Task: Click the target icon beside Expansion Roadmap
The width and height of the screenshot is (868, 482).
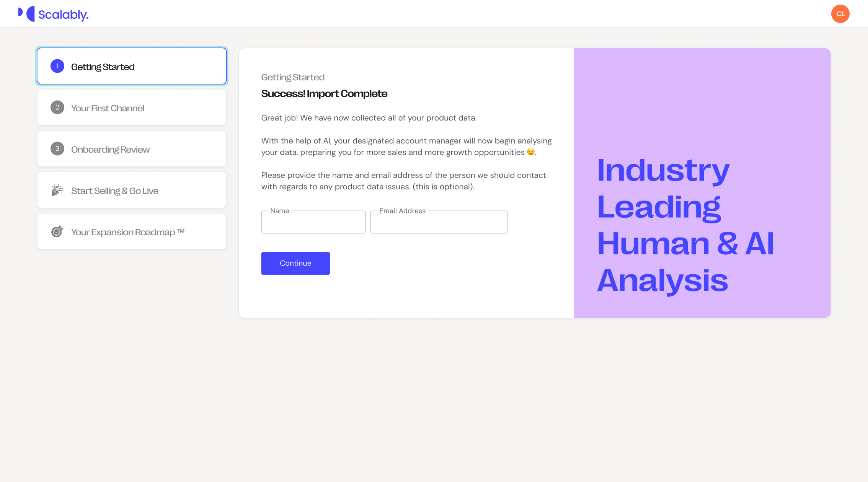Action: [x=57, y=231]
